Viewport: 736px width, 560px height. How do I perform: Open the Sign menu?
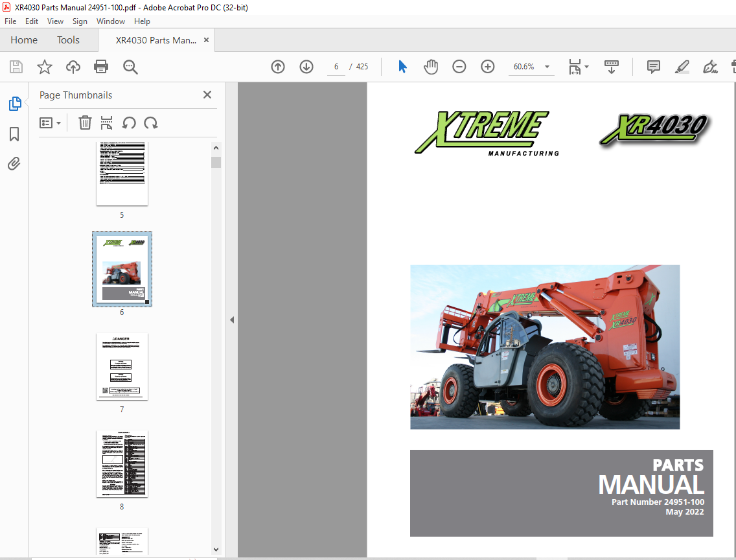pos(80,21)
